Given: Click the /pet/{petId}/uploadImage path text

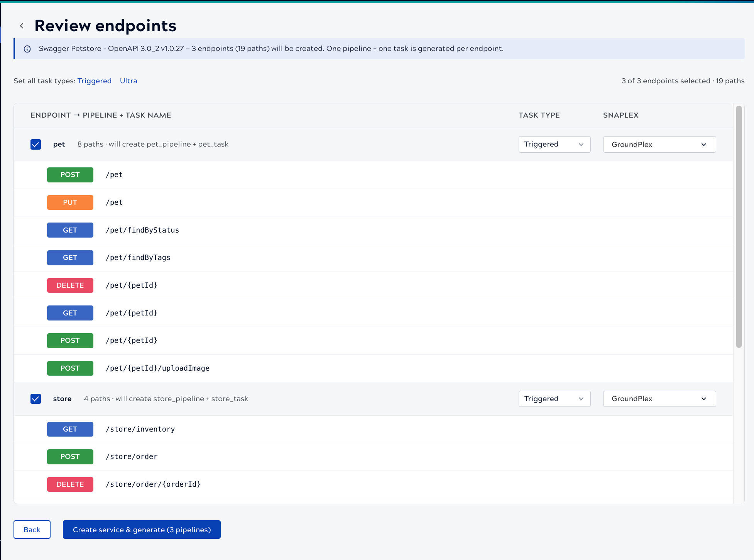Looking at the screenshot, I should [158, 368].
